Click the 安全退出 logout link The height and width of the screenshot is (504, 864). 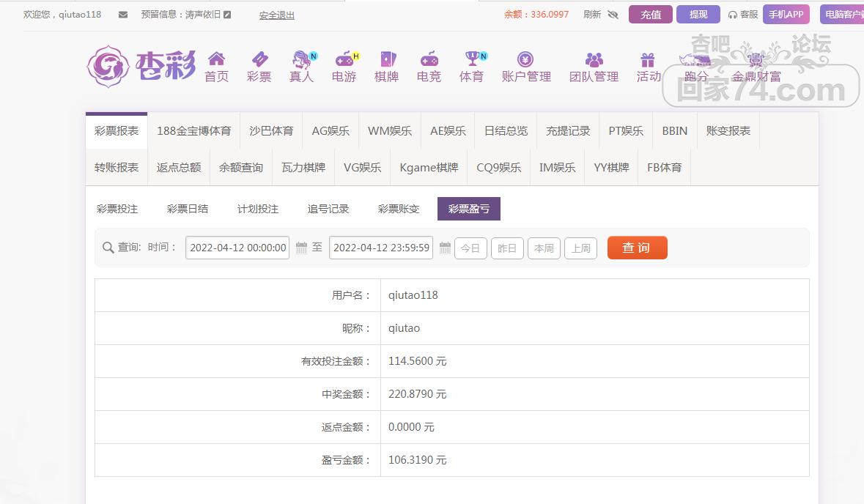coord(277,15)
